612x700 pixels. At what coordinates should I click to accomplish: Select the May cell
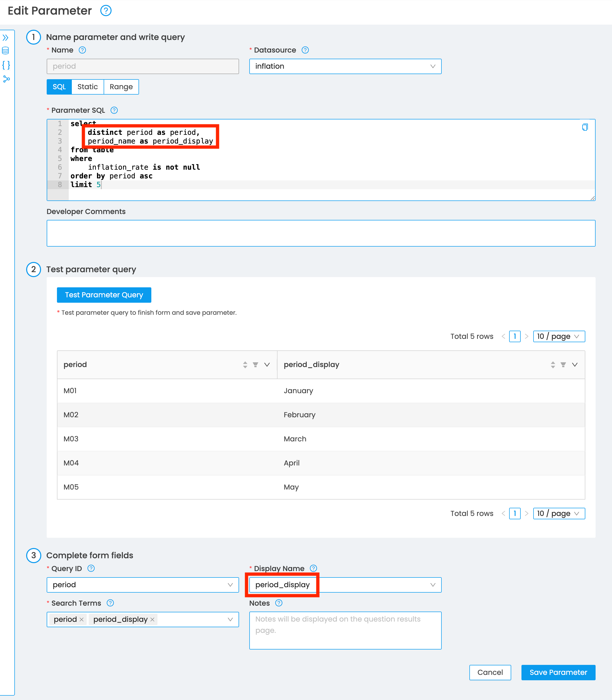point(431,487)
